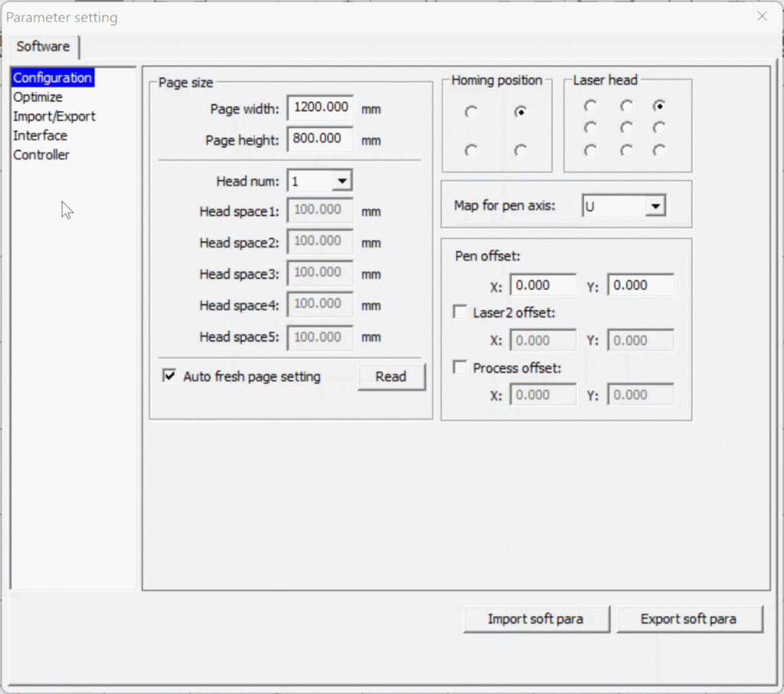Select top-right Laser head radio button
Screen dimensions: 784x694
(x=659, y=106)
